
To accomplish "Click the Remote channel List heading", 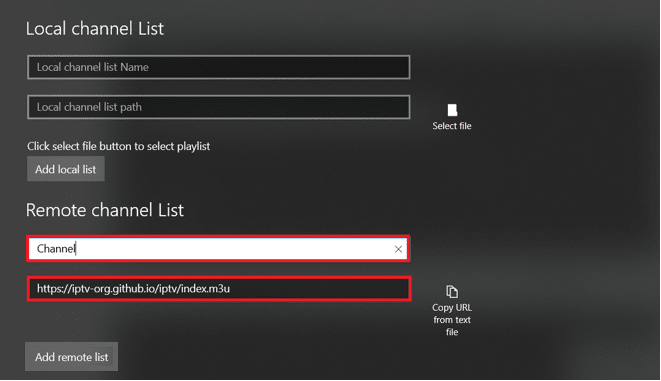I will click(x=105, y=210).
